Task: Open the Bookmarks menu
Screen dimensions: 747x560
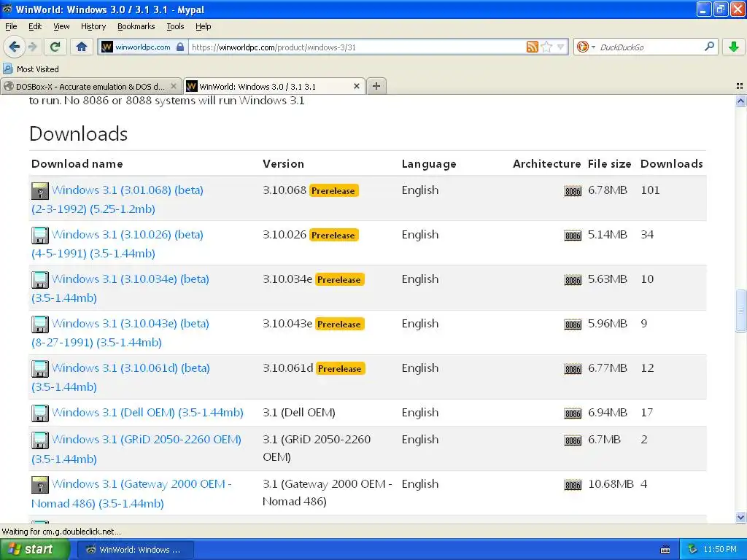Action: tap(136, 26)
